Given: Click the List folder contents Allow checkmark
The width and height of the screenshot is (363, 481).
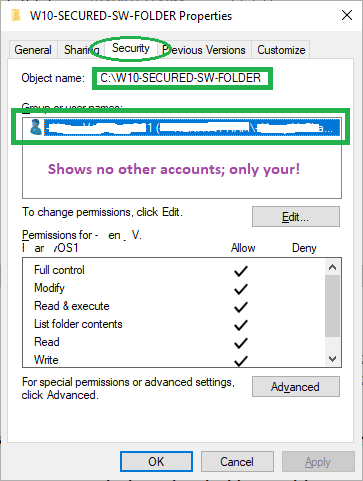Looking at the screenshot, I should [x=241, y=325].
